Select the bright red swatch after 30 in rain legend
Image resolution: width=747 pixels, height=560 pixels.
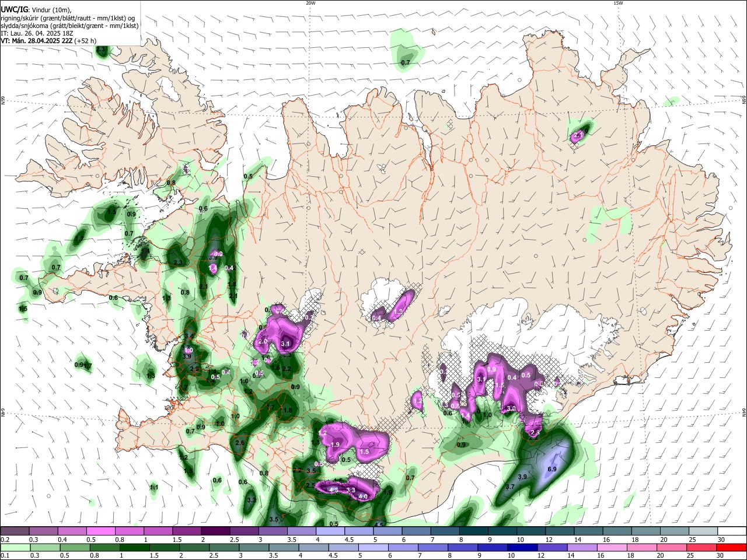732,547
